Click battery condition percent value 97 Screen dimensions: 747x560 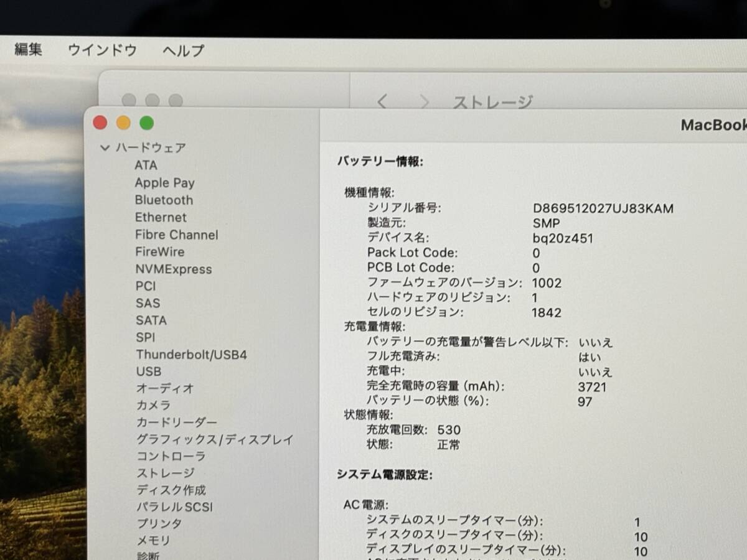coord(585,402)
